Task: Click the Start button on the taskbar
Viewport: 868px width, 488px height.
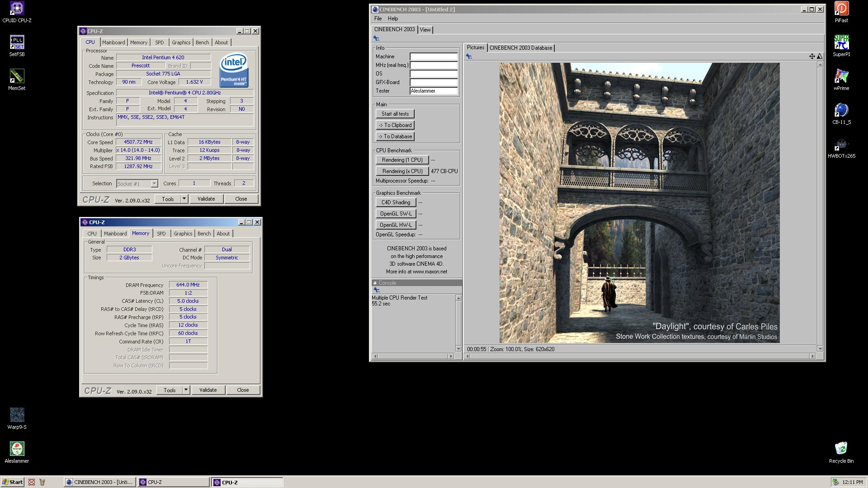Action: pyautogui.click(x=12, y=482)
